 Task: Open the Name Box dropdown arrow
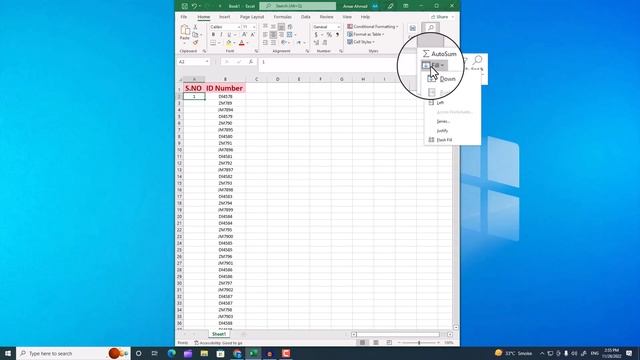tap(207, 62)
